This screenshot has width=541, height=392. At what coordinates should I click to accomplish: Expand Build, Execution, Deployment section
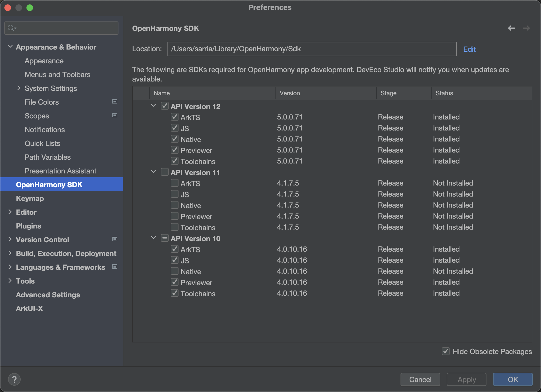pyautogui.click(x=10, y=253)
